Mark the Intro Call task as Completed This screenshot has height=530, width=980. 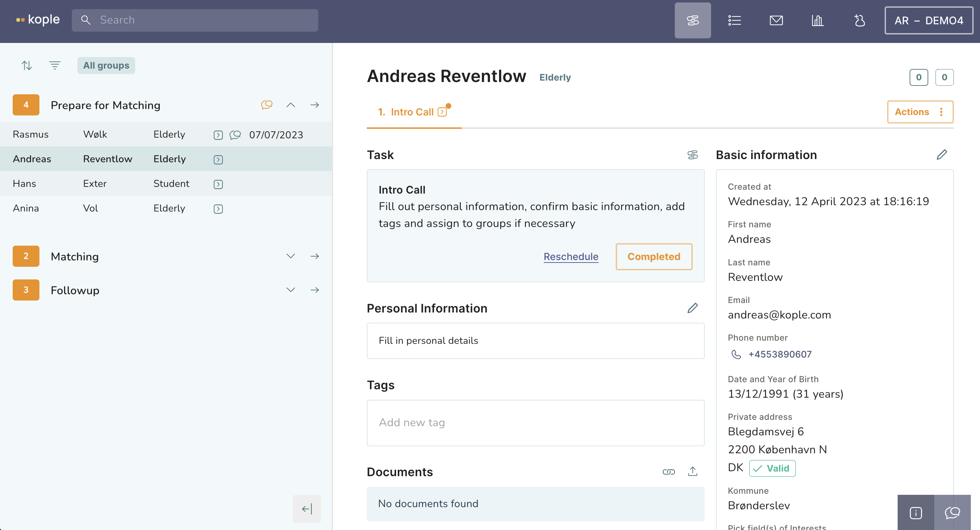coord(654,257)
